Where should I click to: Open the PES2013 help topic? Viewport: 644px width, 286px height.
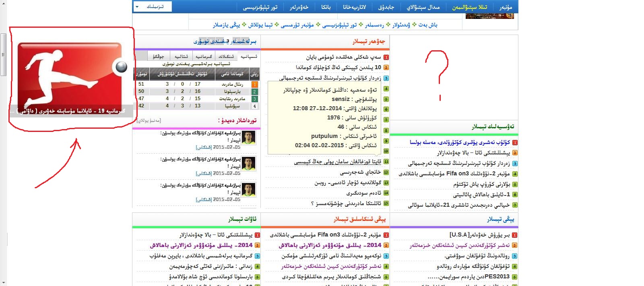(469, 277)
